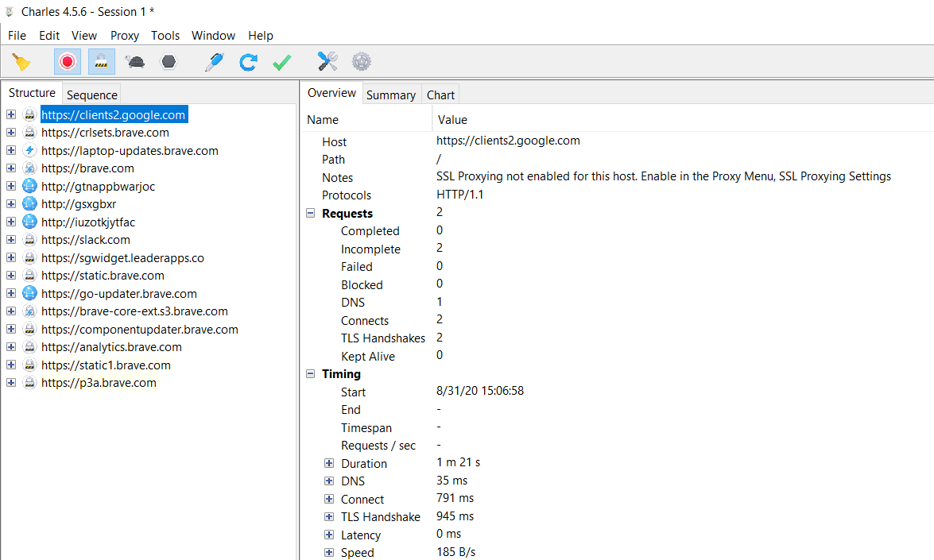Viewport: 934px width, 560px height.
Task: Click the Repeat request refresh icon
Action: coord(248,62)
